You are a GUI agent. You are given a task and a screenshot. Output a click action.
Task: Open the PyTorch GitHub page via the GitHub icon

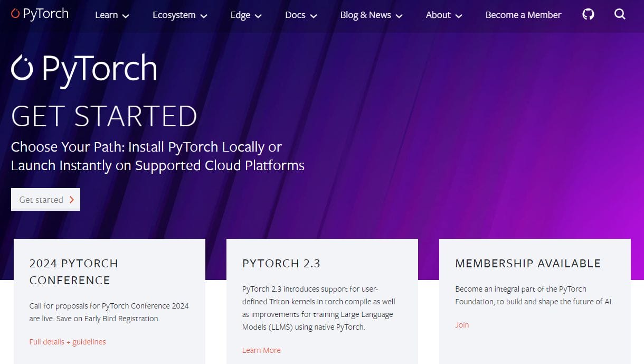[588, 14]
